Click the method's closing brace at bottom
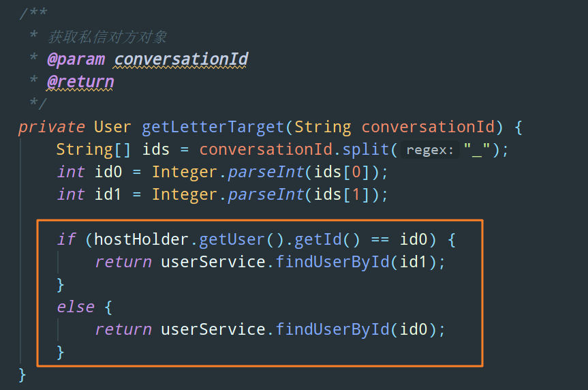The image size is (588, 390). click(x=22, y=375)
